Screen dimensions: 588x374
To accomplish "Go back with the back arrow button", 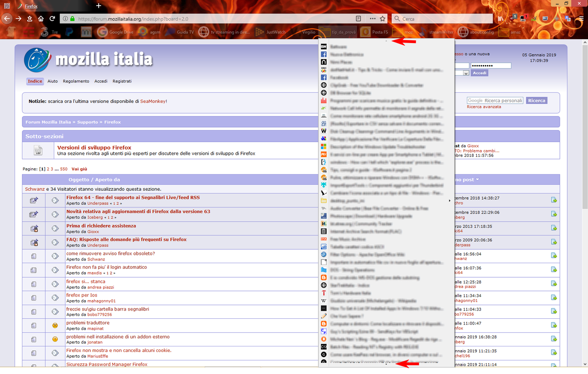I will (x=7, y=19).
